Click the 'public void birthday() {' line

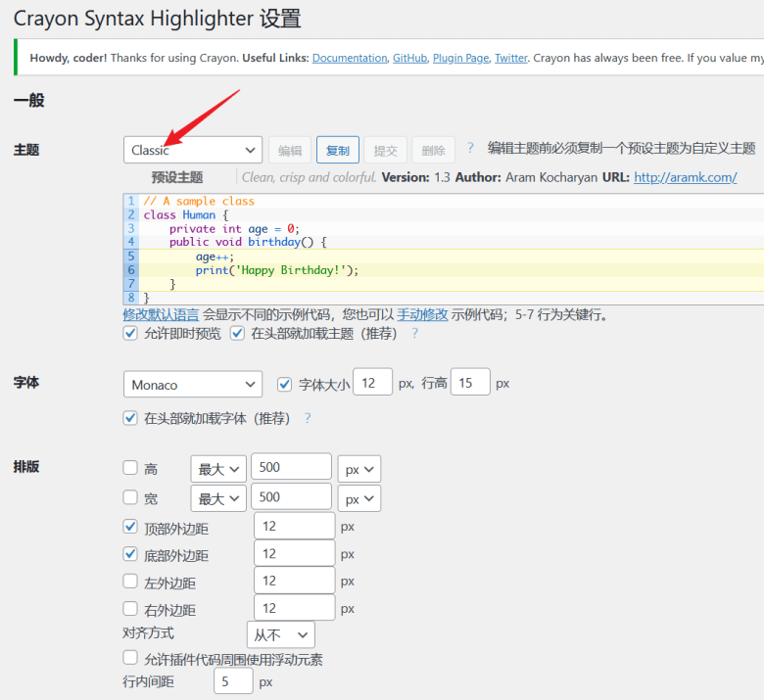click(248, 242)
